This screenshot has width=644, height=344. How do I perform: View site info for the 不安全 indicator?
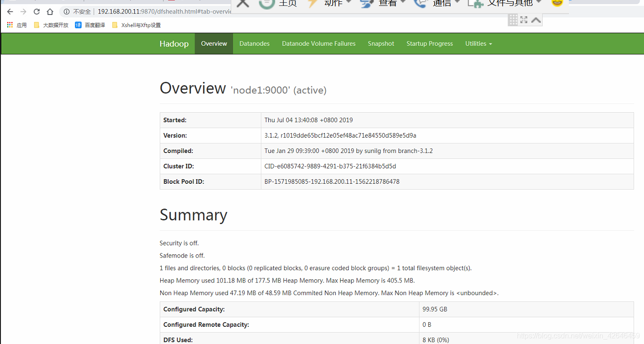[77, 12]
